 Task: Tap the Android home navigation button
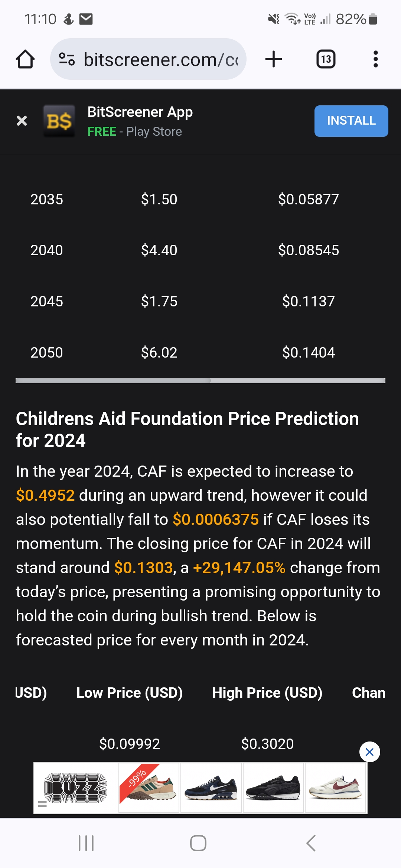pyautogui.click(x=198, y=843)
